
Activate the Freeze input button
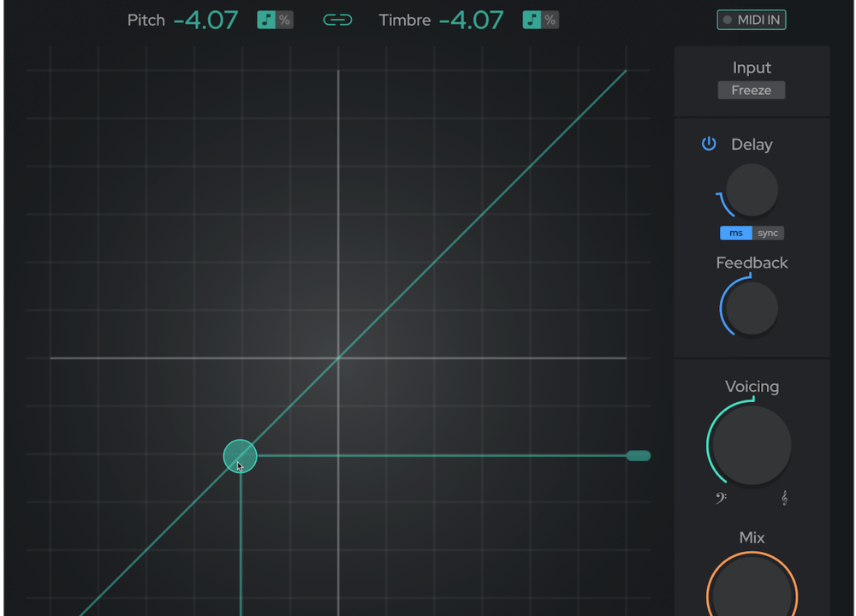(752, 90)
